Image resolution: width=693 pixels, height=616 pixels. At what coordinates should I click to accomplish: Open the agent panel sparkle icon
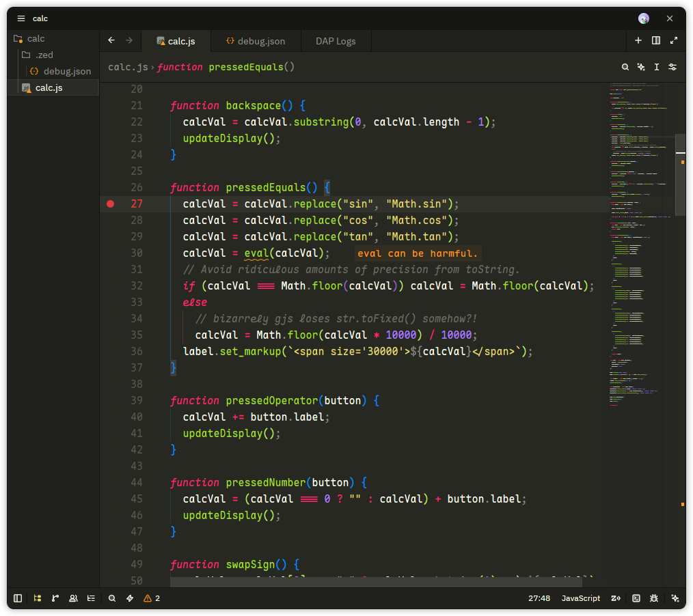(x=675, y=598)
